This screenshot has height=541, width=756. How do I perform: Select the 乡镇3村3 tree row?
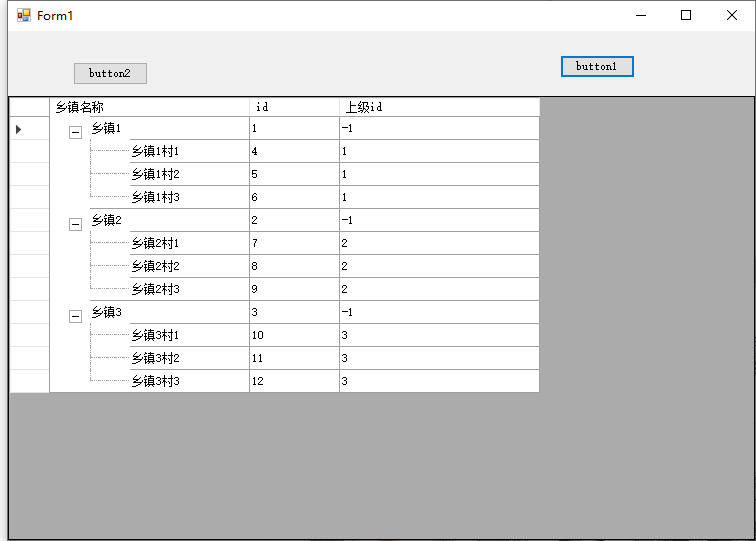[x=155, y=381]
